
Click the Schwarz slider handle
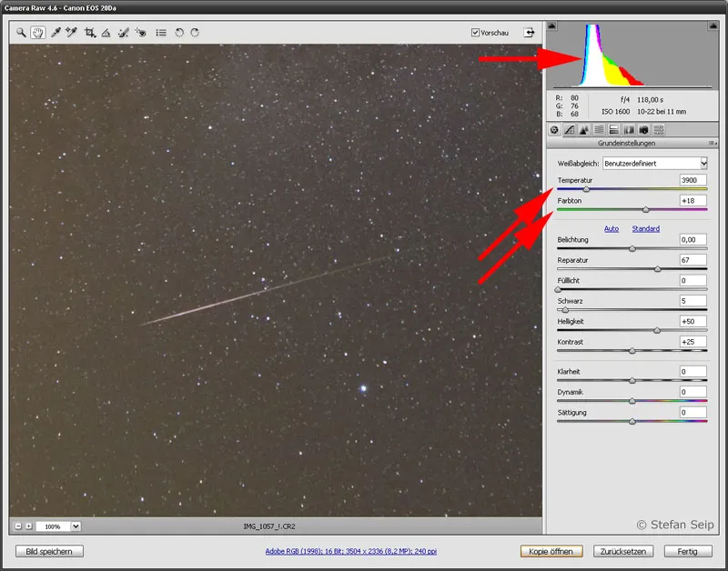565,310
